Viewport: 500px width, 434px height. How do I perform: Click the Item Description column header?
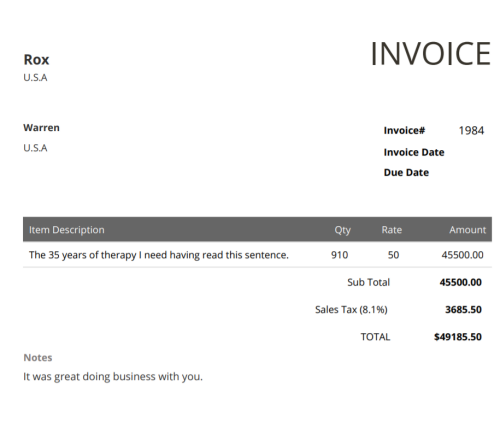pyautogui.click(x=67, y=230)
